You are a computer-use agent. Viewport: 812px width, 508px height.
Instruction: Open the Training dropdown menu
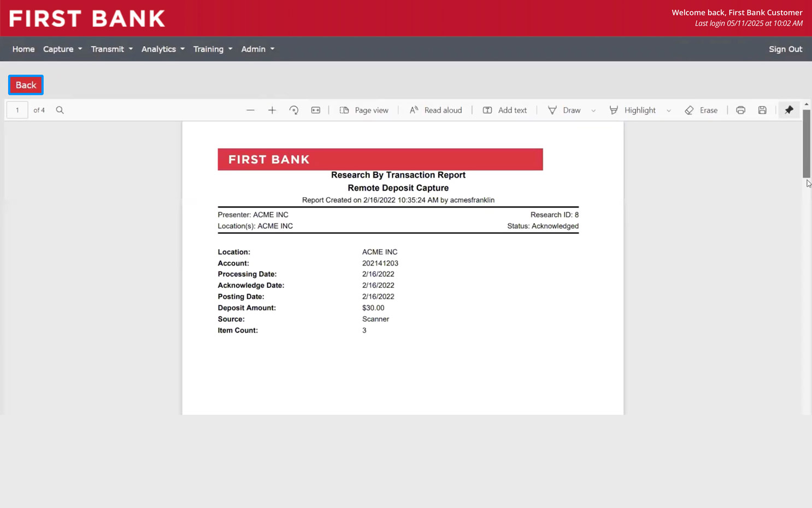pos(213,49)
